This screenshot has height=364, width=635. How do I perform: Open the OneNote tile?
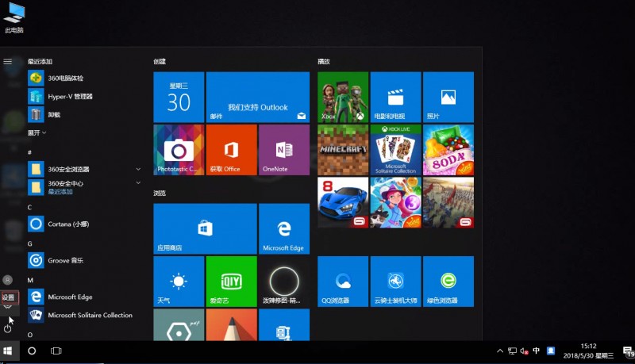pos(284,150)
